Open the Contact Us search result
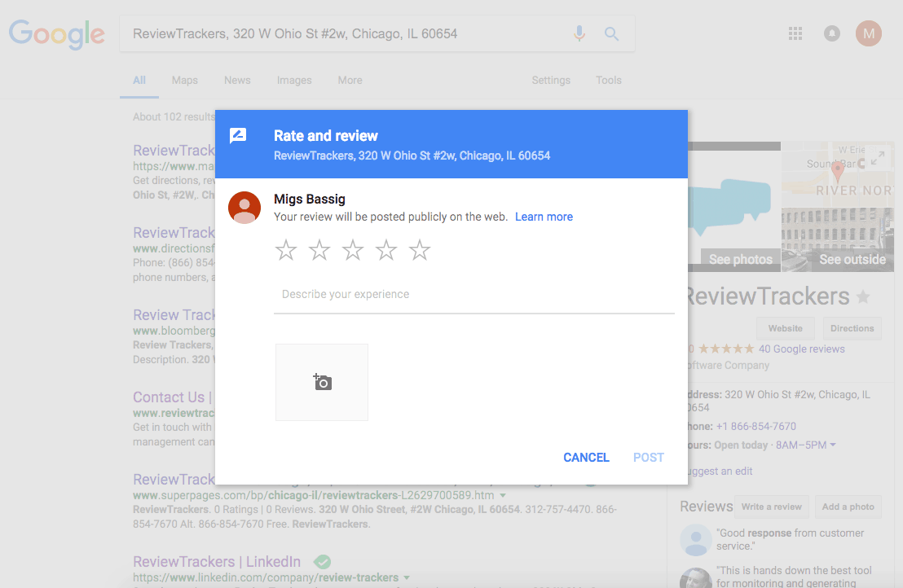The image size is (903, 588). click(174, 397)
